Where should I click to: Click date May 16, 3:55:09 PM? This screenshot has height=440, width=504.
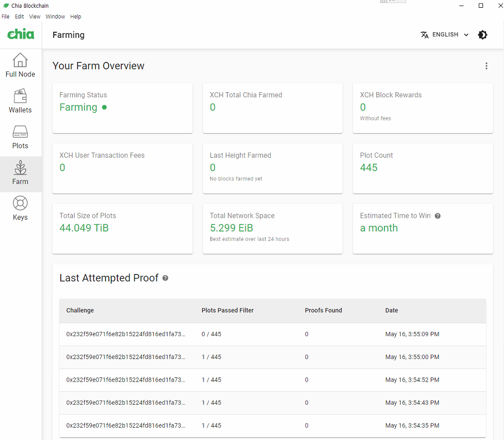tap(412, 334)
